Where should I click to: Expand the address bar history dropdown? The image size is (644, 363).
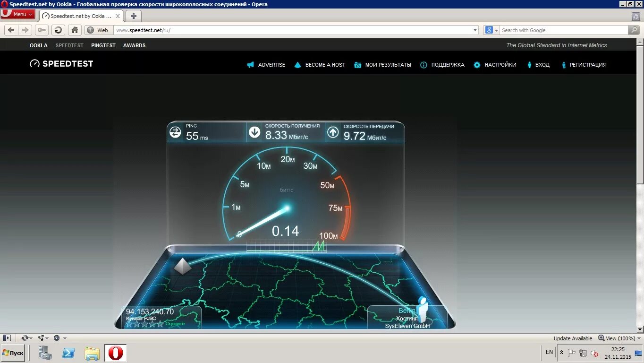475,30
